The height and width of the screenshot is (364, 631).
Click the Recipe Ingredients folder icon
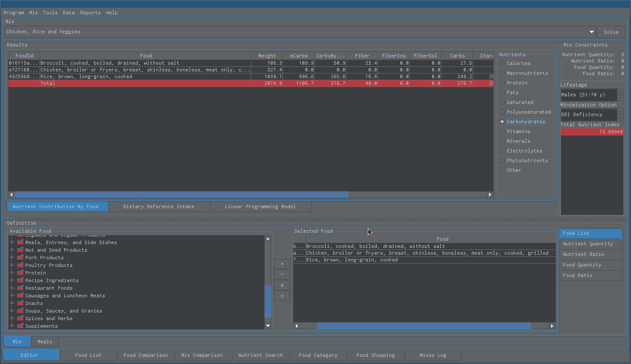[20, 280]
